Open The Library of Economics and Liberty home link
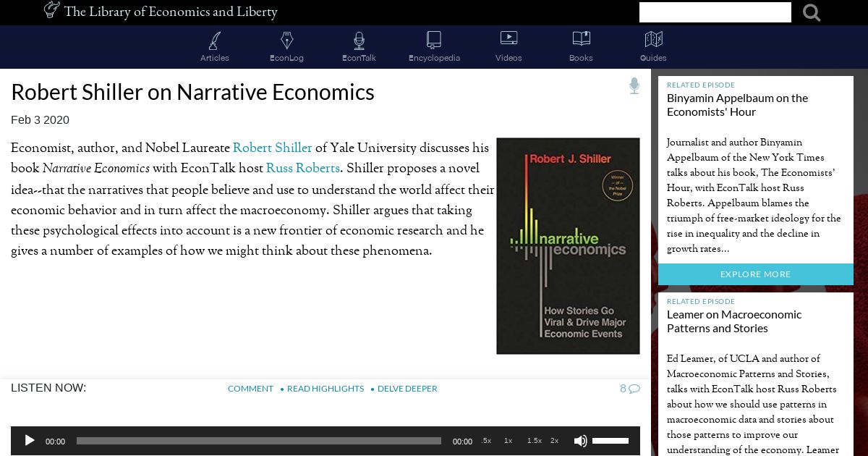Screen dimensions: 868x456 point(171,12)
